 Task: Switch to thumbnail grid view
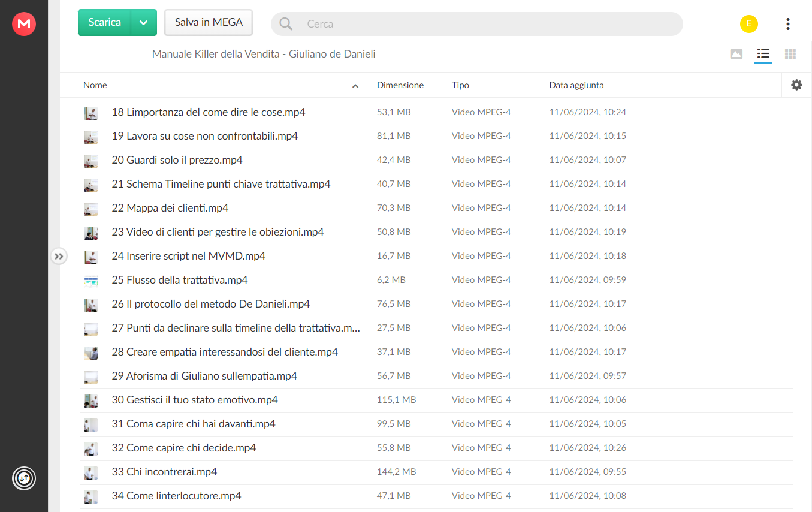tap(790, 54)
